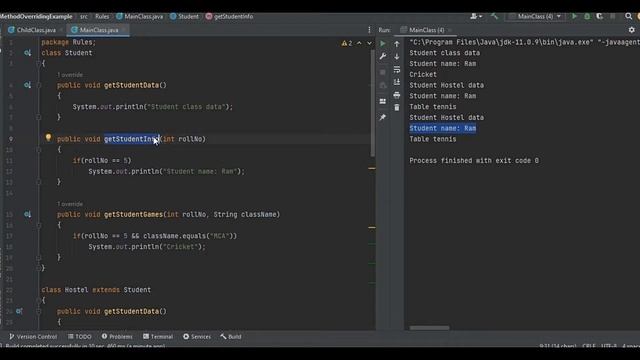Screen dimensions: 640x360
Task: Open Problems tool window
Action: [x=117, y=337]
